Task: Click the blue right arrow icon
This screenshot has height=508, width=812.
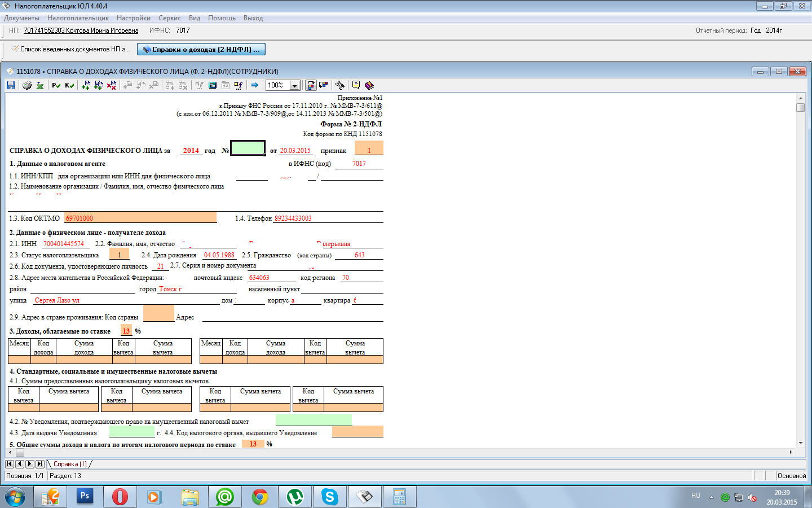Action: click(255, 85)
